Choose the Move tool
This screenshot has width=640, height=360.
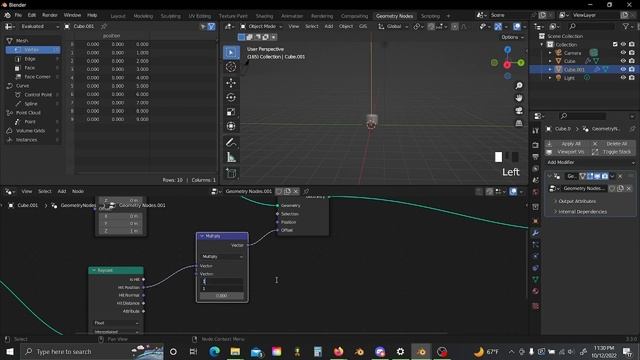coord(231,83)
